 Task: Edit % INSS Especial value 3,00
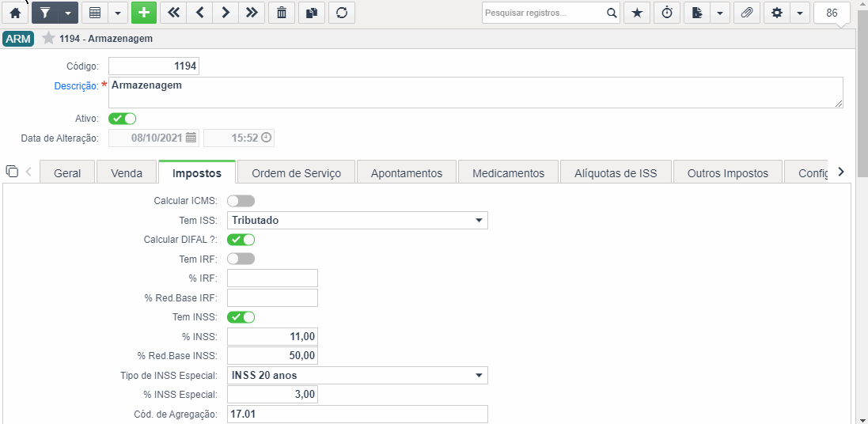pyautogui.click(x=272, y=395)
